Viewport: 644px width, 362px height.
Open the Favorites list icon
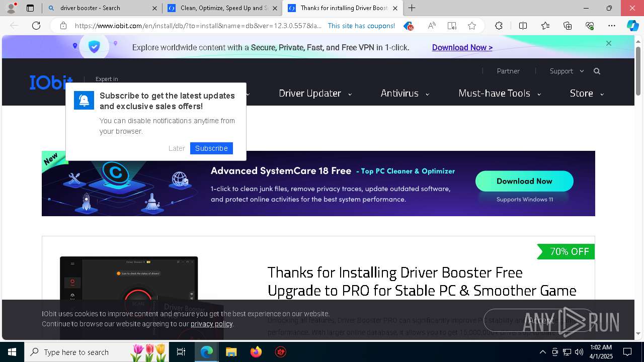(545, 26)
